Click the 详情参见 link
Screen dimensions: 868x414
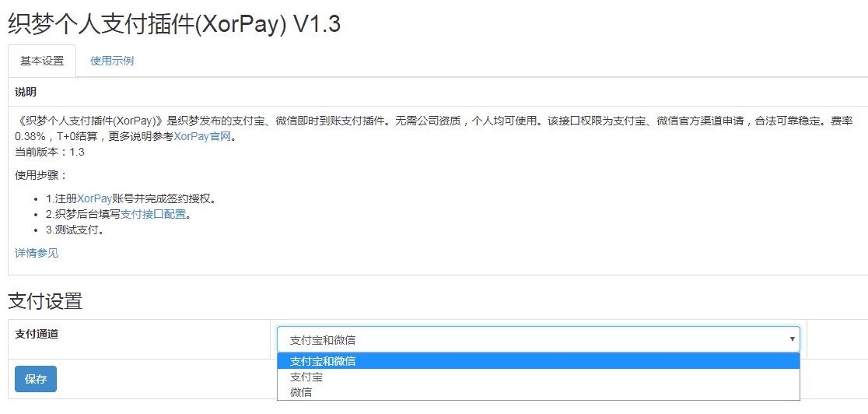tap(37, 253)
